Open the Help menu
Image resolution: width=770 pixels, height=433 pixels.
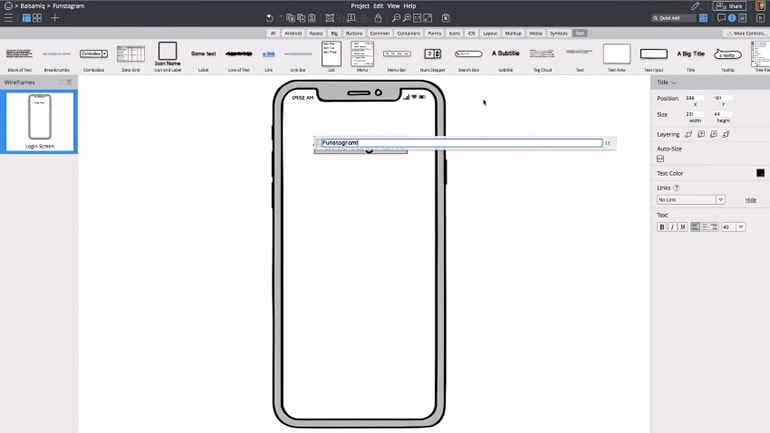coord(410,6)
